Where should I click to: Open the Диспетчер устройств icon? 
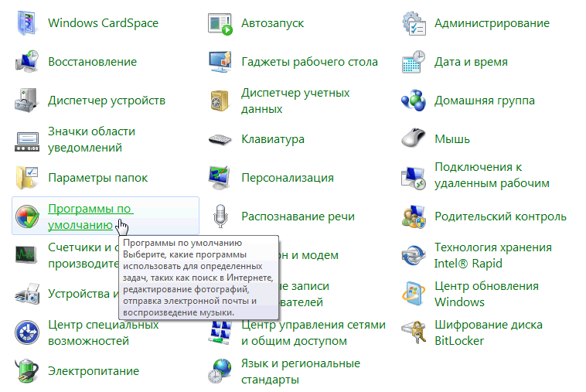[26, 101]
